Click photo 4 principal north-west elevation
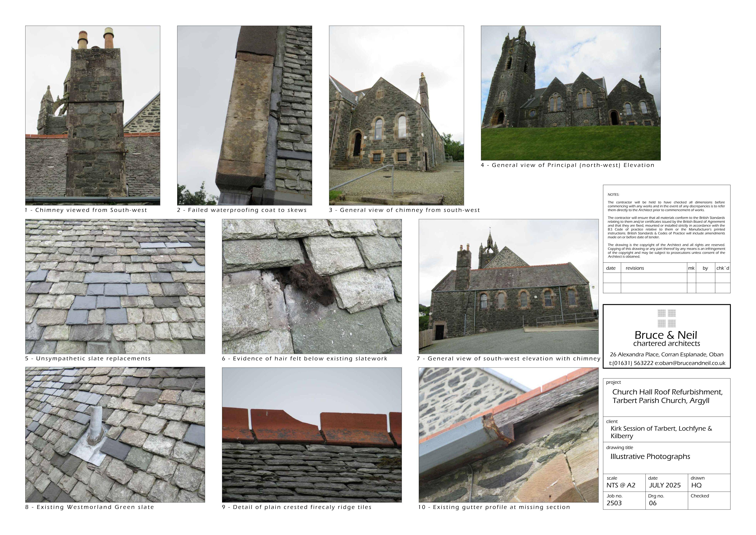The image size is (756, 535). coord(571,93)
